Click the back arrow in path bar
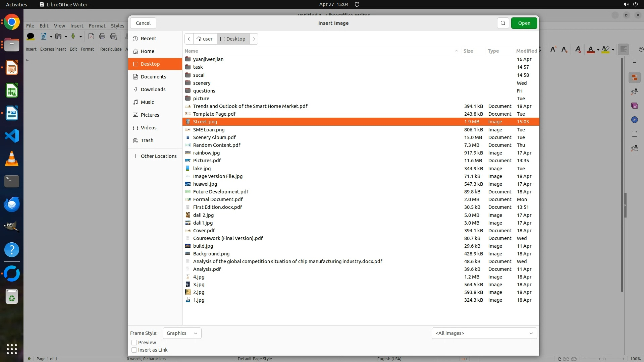Screen dimensions: 644x362 click(189, 39)
